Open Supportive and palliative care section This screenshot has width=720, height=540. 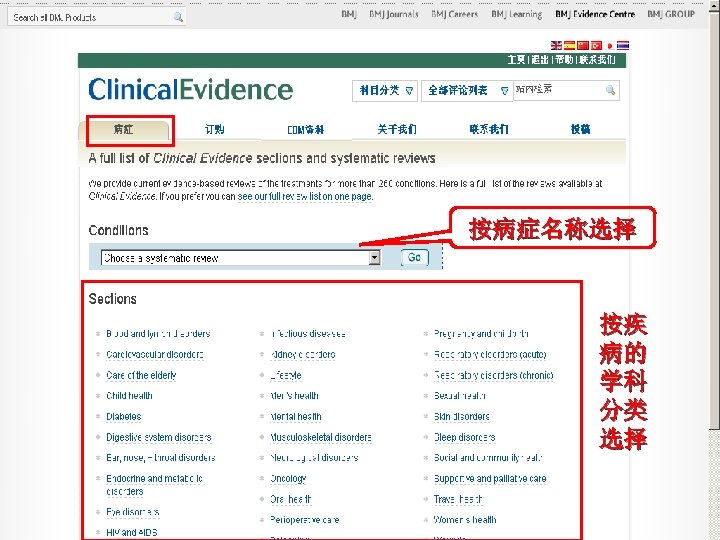point(490,478)
